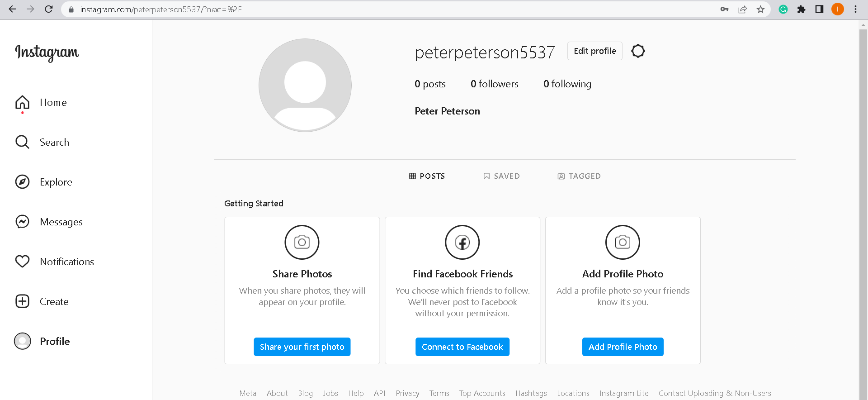Click the Add Profile Photo button

[623, 347]
